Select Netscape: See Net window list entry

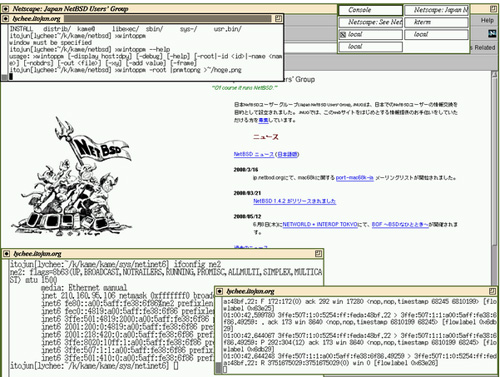tap(371, 22)
